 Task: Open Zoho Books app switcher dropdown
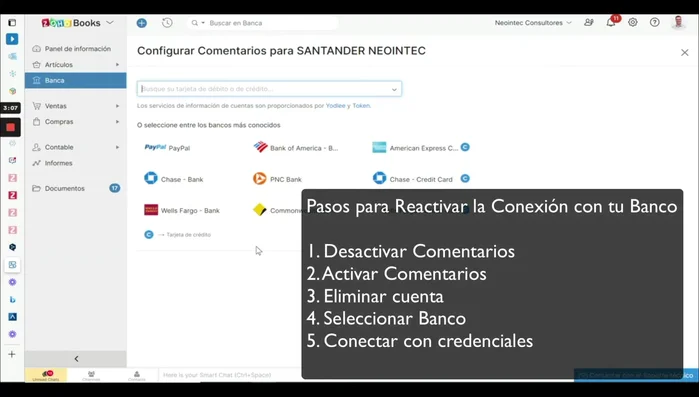(110, 22)
